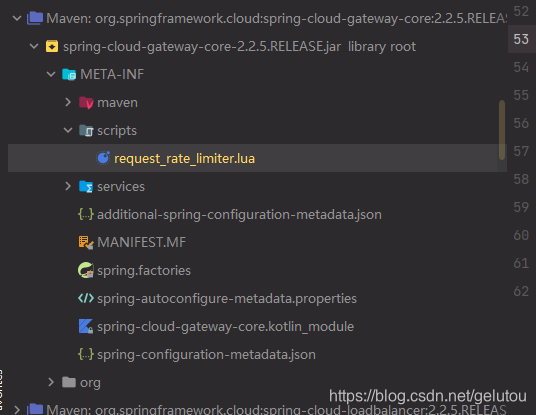The image size is (536, 415).
Task: Select the META-INF folder label
Action: pyautogui.click(x=112, y=74)
